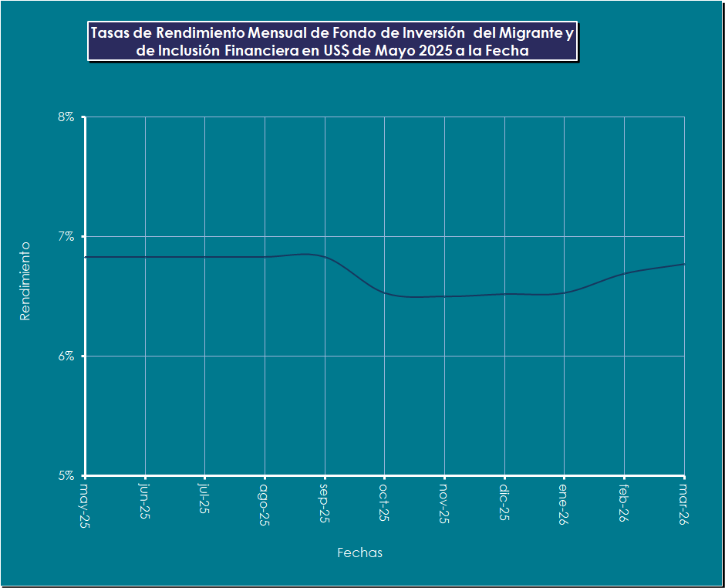Click the 'Rendimiento' vertical axis title
The image size is (725, 588).
(25, 281)
